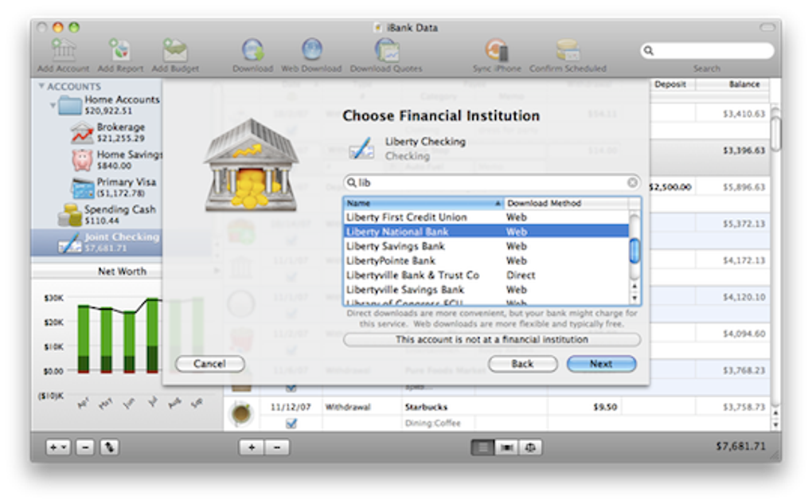The height and width of the screenshot is (504, 812).
Task: Select Libertyville Savings Bank row
Action: click(x=486, y=290)
